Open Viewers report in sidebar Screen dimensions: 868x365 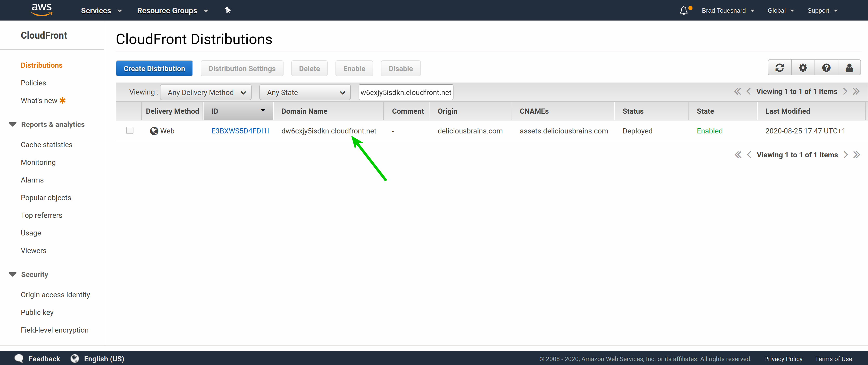pyautogui.click(x=33, y=251)
